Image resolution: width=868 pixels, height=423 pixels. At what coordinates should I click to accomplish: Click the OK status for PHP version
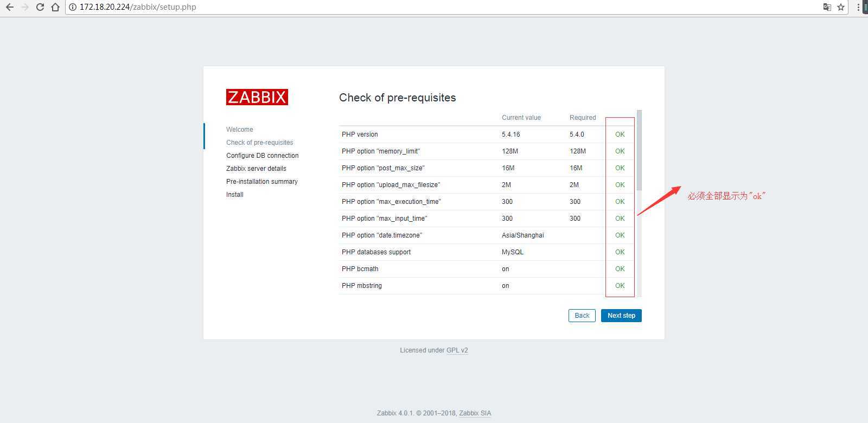tap(620, 134)
